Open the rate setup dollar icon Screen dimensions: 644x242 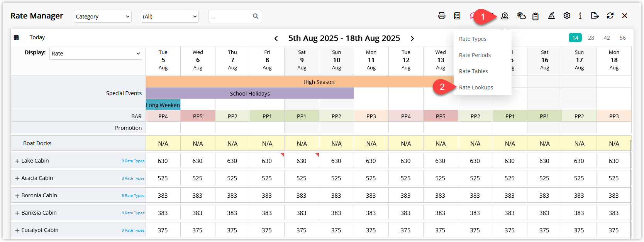pyautogui.click(x=505, y=16)
